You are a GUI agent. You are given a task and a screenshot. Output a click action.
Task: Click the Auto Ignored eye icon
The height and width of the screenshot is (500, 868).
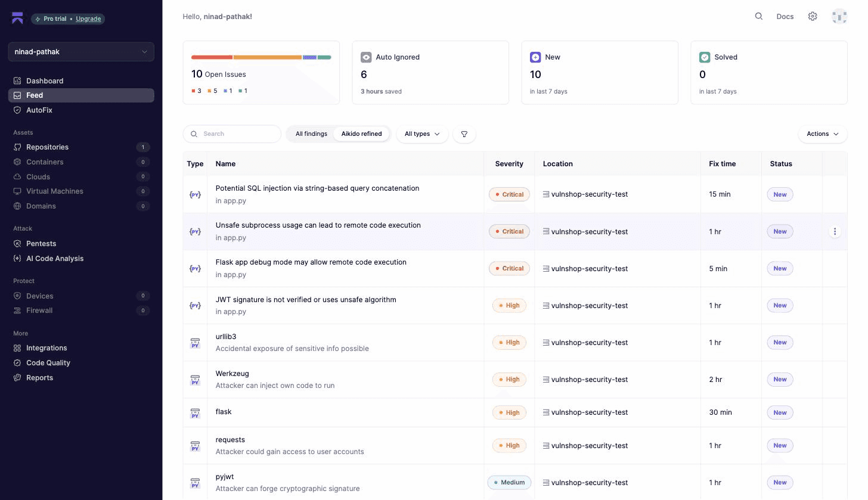(x=366, y=57)
